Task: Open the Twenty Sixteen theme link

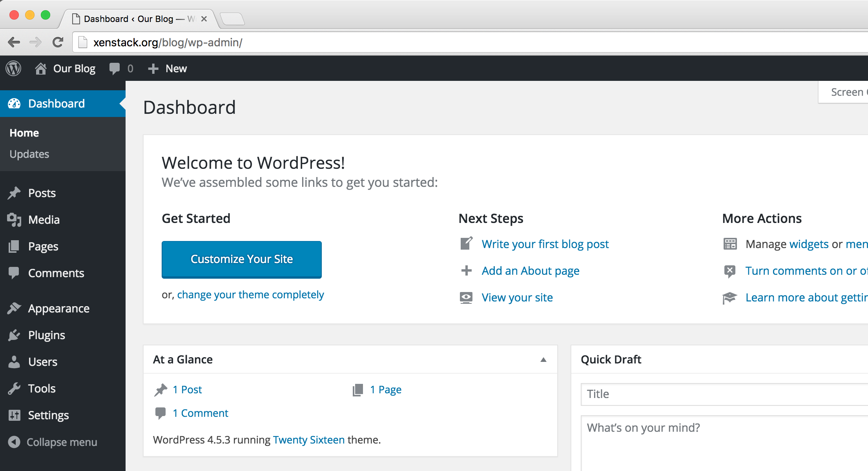Action: pos(308,440)
